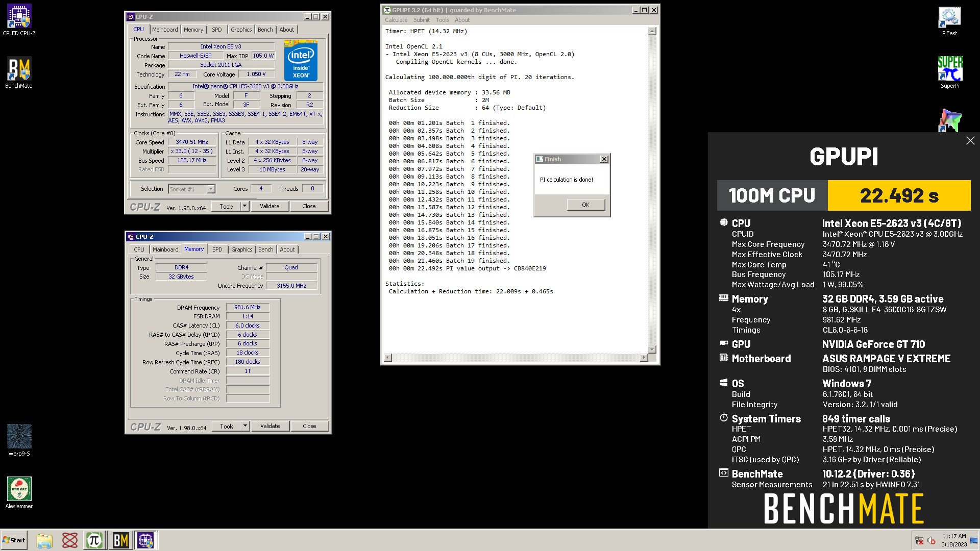This screenshot has height=551, width=980.
Task: Open the Socket #1 selection dropdown
Action: coord(210,189)
